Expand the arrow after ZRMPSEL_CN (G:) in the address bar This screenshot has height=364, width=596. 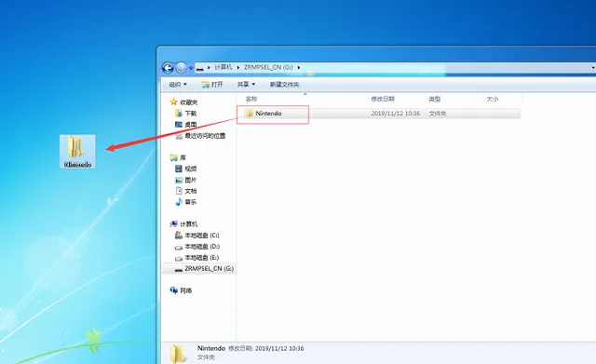point(299,67)
